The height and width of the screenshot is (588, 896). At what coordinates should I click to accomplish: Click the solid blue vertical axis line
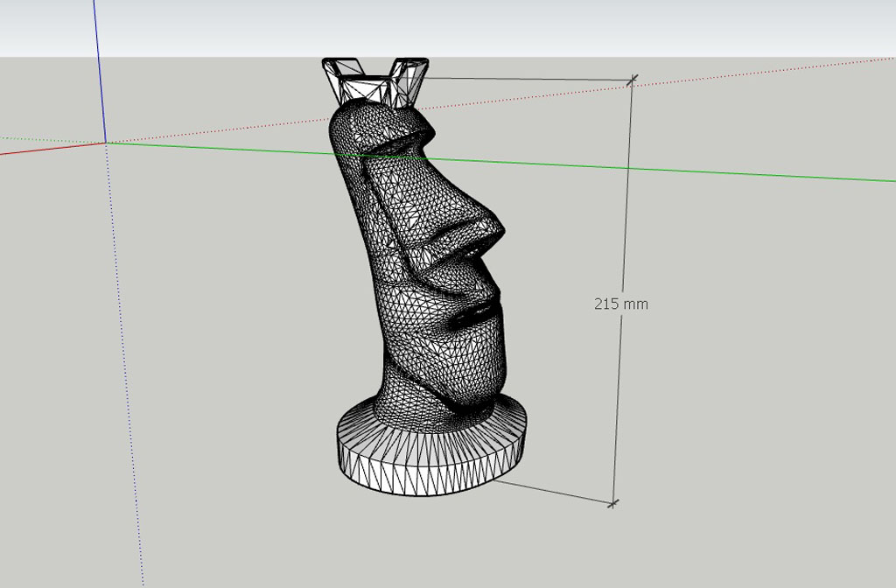click(99, 70)
